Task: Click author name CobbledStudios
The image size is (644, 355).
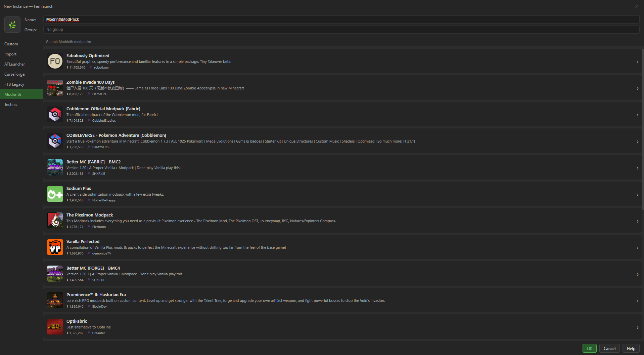Action: 104,121
